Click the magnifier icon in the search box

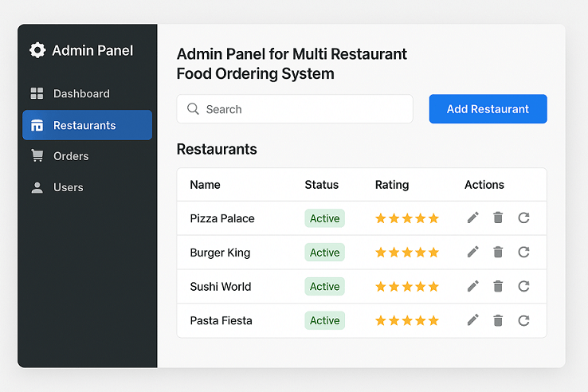click(193, 109)
